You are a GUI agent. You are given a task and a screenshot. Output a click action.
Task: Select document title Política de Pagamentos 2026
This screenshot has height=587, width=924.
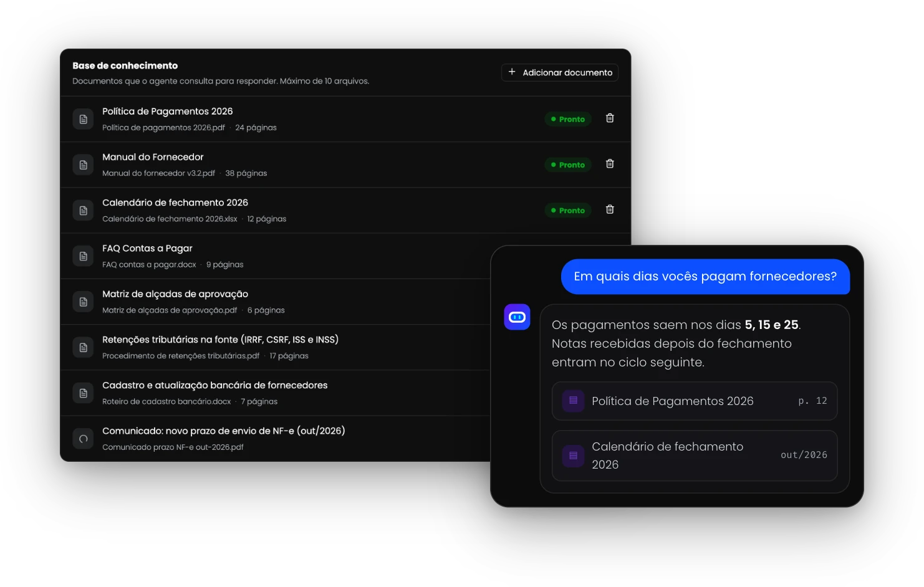[x=167, y=112]
